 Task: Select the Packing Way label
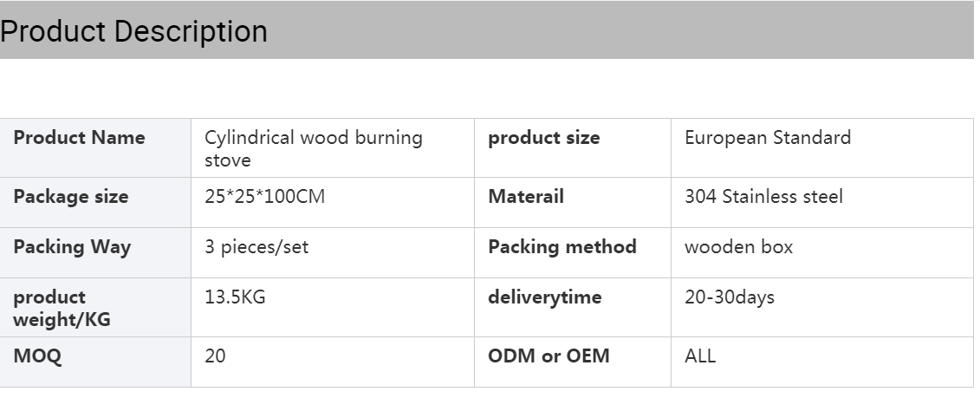pyautogui.click(x=72, y=247)
